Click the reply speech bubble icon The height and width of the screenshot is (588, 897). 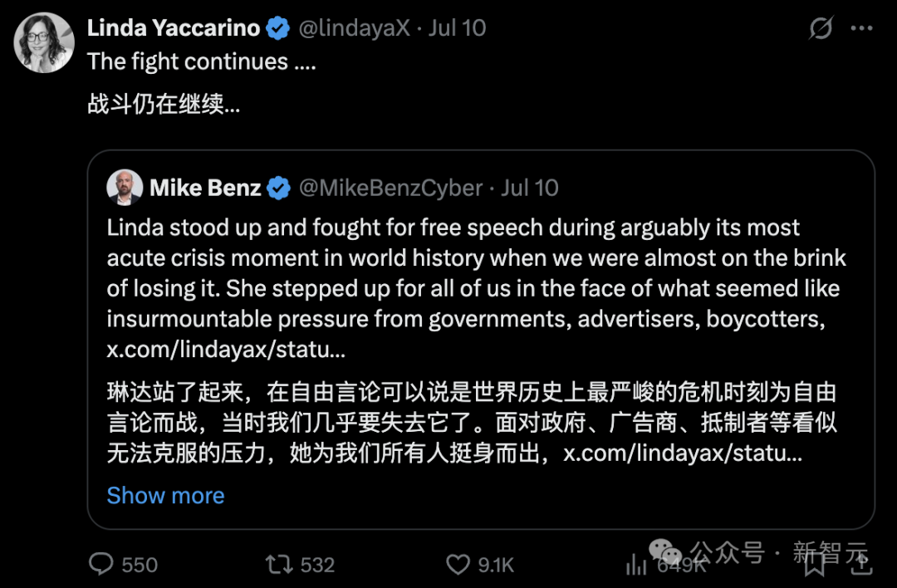(x=101, y=564)
